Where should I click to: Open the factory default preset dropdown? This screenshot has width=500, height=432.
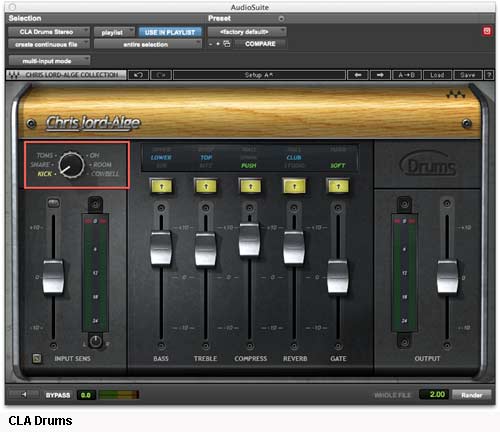(247, 32)
